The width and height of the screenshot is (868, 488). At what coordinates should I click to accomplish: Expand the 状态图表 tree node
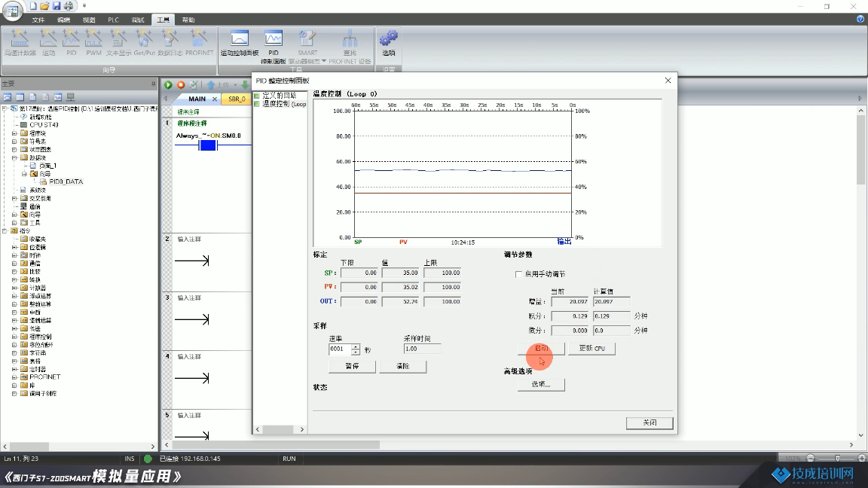coord(14,149)
